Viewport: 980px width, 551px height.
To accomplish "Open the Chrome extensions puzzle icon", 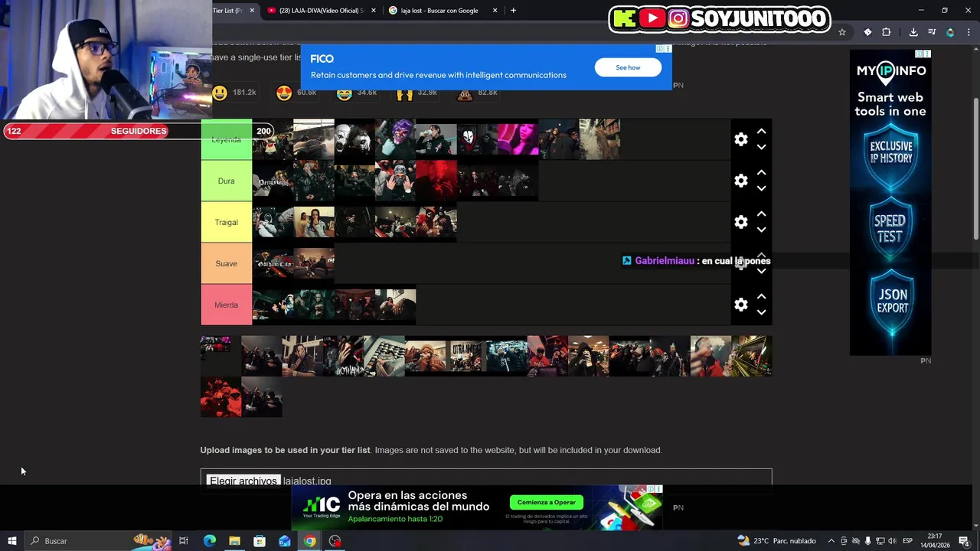I will 887,32.
